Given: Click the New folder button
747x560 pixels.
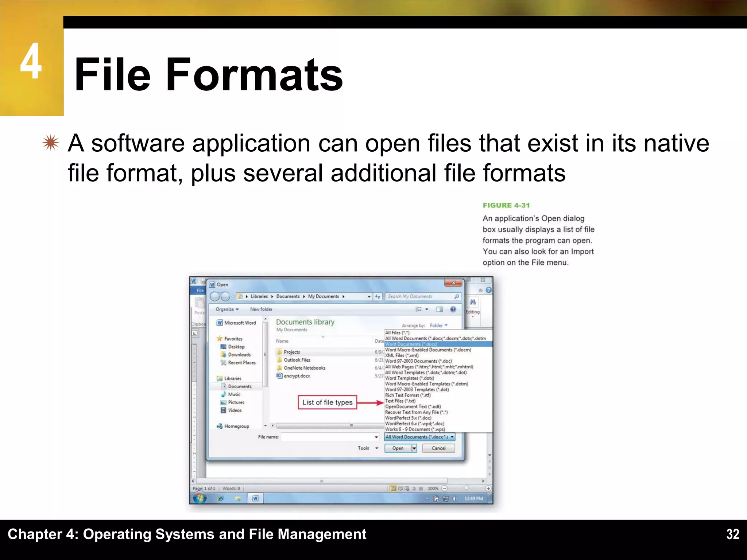Looking at the screenshot, I should [x=261, y=309].
